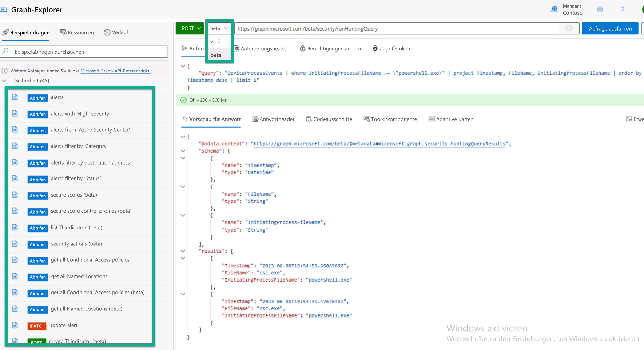Open the @odata.context metadata URL link
The width and height of the screenshot is (644, 350).
coord(379,144)
